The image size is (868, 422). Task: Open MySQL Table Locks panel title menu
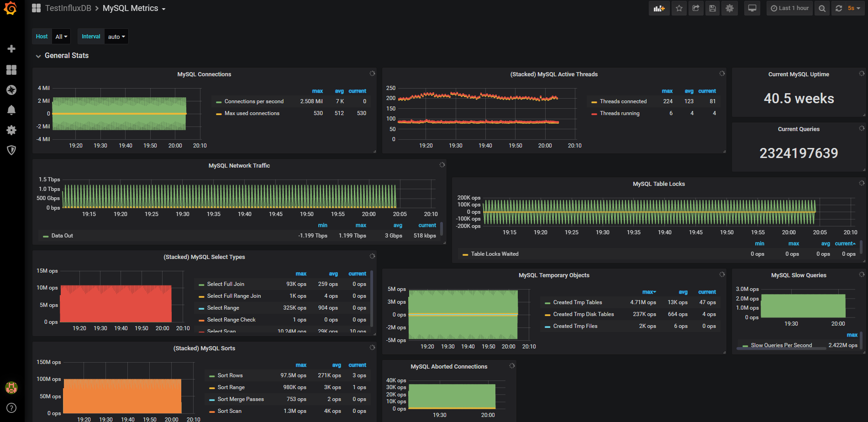coord(658,184)
